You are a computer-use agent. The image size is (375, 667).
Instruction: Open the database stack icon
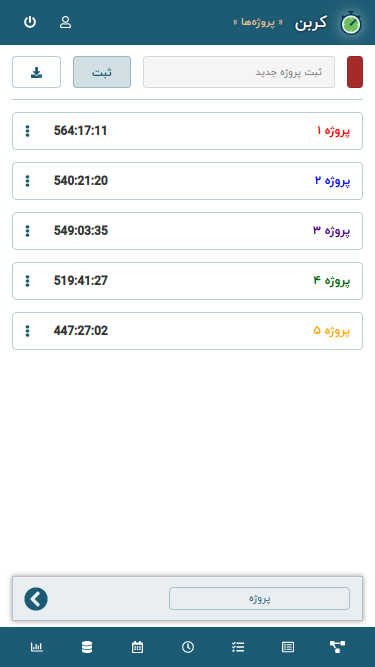87,647
